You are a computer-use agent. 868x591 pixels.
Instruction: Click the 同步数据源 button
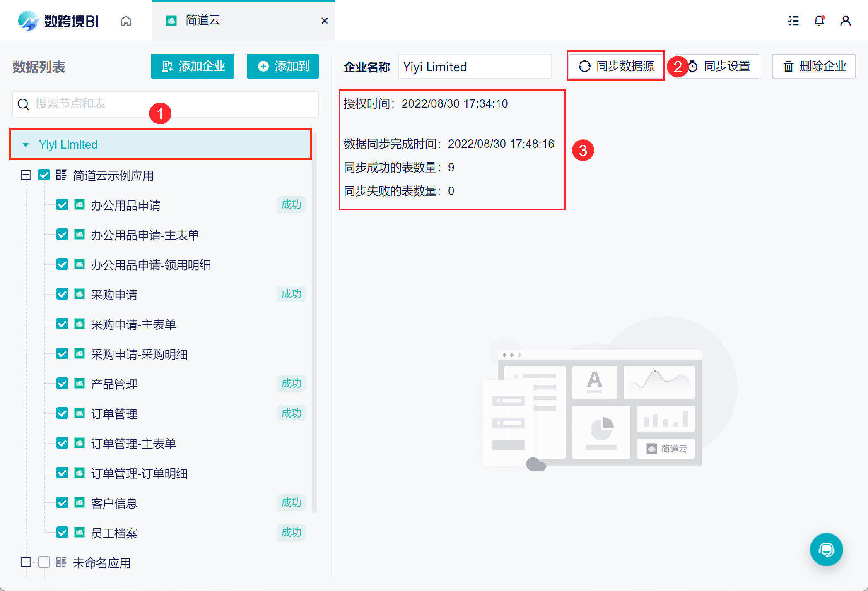click(616, 66)
